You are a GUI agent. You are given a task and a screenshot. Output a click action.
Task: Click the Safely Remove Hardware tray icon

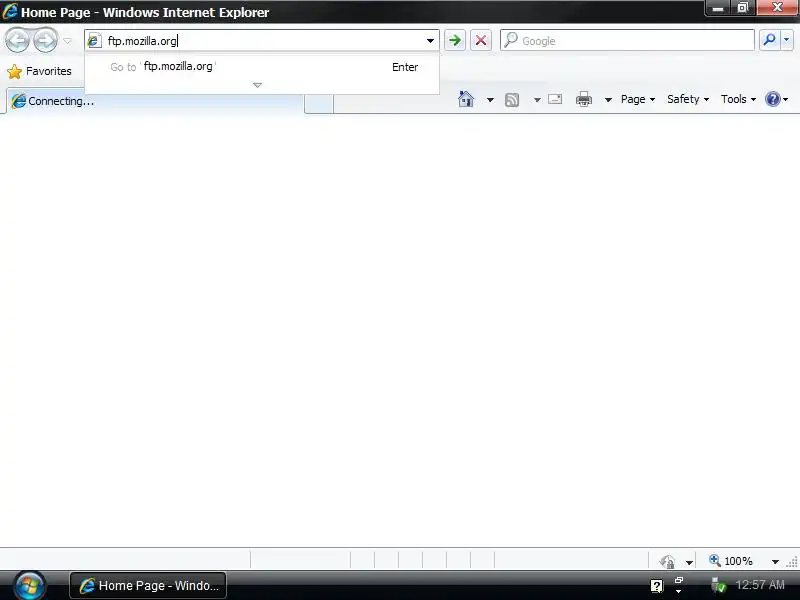pos(718,585)
